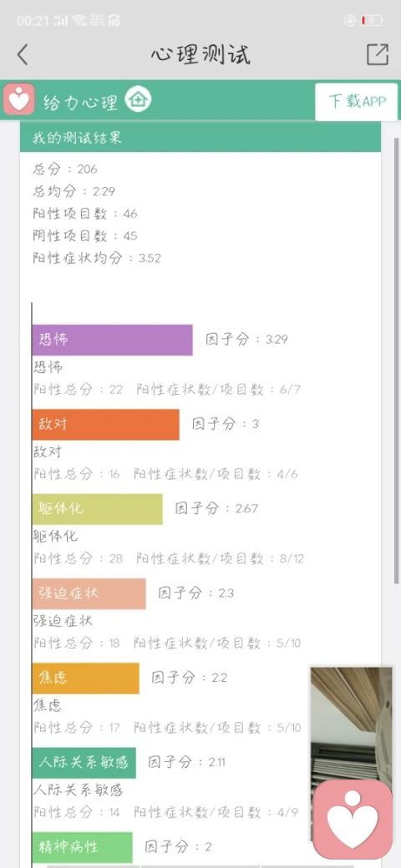Select the orange 敌对 factor bar
Image resolution: width=401 pixels, height=868 pixels.
coord(106,425)
